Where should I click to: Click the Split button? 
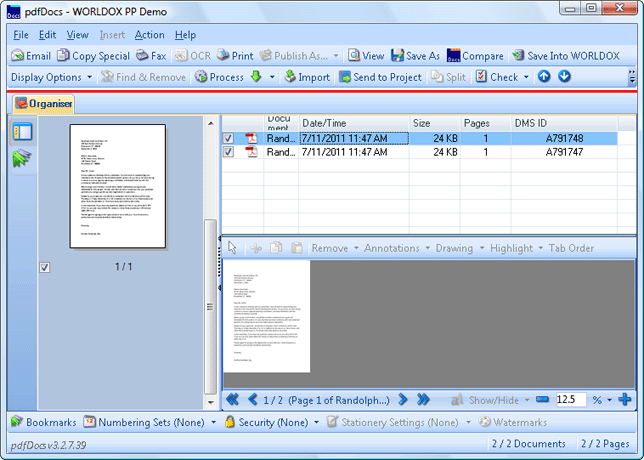[448, 77]
